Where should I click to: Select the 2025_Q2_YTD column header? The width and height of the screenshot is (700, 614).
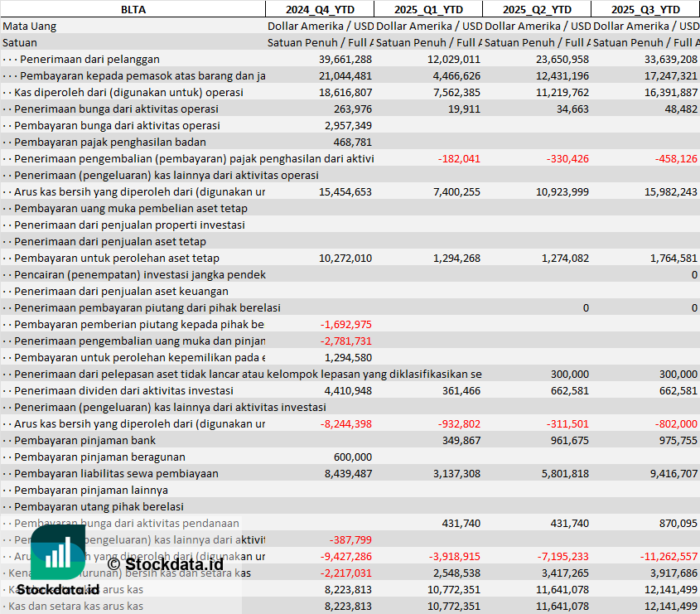pyautogui.click(x=537, y=9)
